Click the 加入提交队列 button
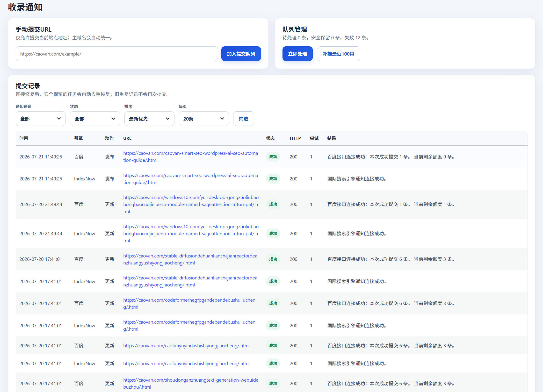Image resolution: width=543 pixels, height=392 pixels. click(x=241, y=54)
